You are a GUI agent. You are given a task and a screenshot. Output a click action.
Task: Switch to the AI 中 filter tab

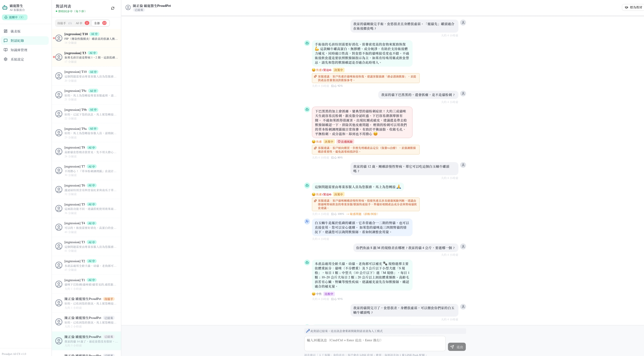tap(82, 23)
